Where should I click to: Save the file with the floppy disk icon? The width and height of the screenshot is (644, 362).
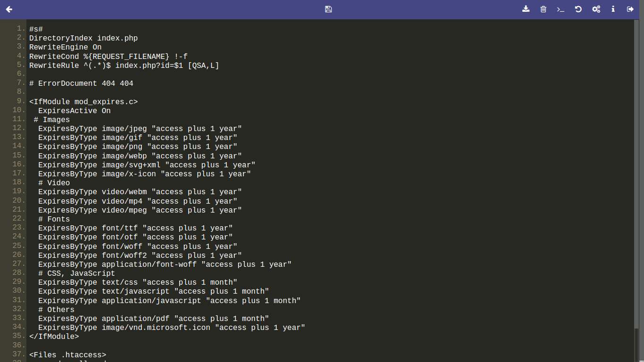pos(329,9)
